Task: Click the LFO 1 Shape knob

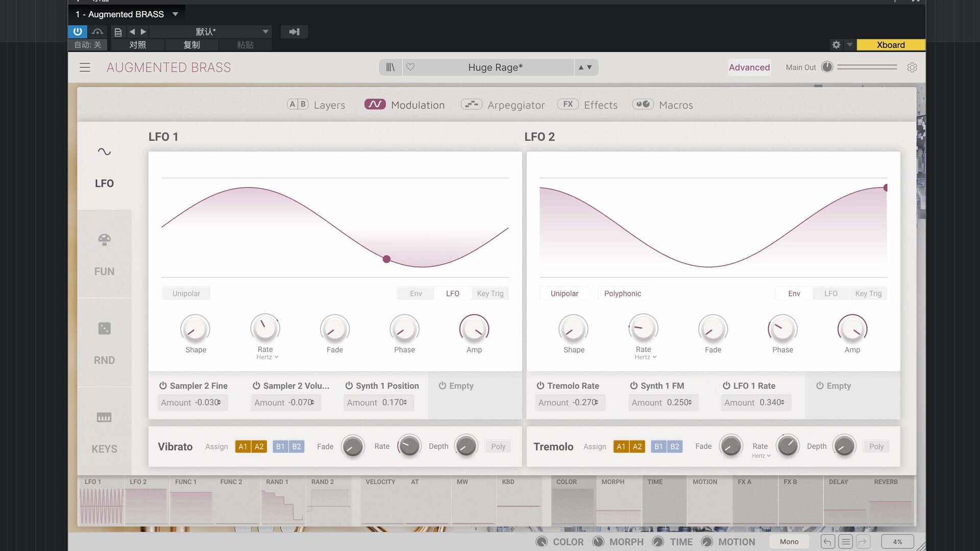Action: click(x=195, y=329)
